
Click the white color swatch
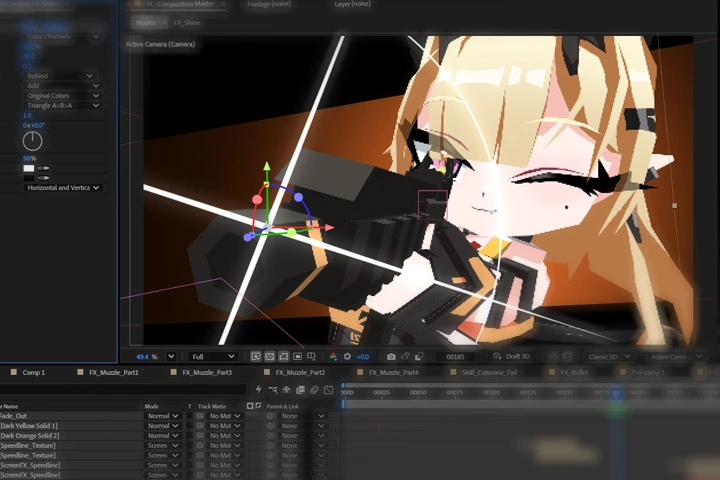point(29,168)
